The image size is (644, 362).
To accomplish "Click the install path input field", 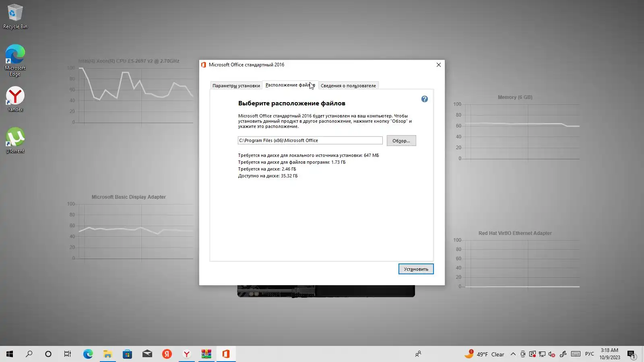I will tap(310, 140).
